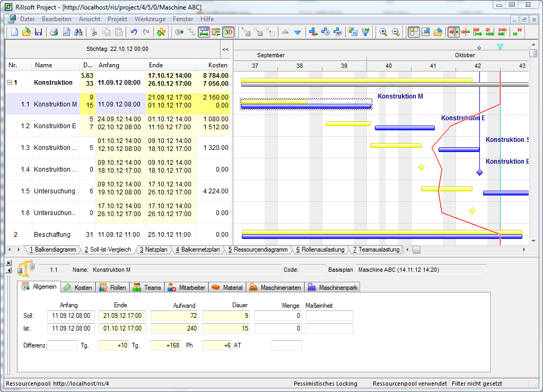Open the Fenster menu
This screenshot has width=543, height=392.
pos(183,19)
